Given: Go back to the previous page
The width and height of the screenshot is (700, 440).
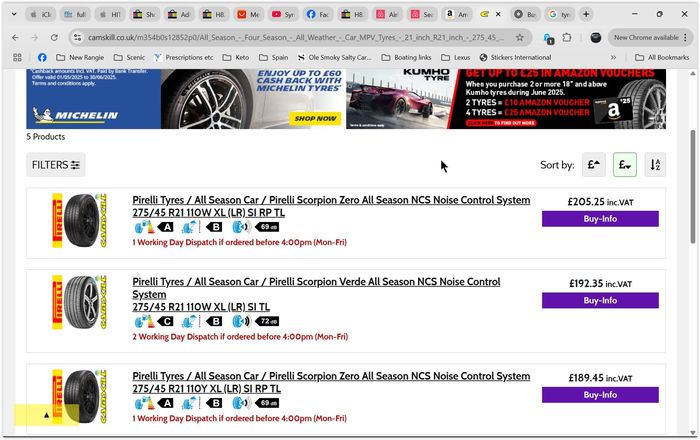Looking at the screenshot, I should point(16,37).
